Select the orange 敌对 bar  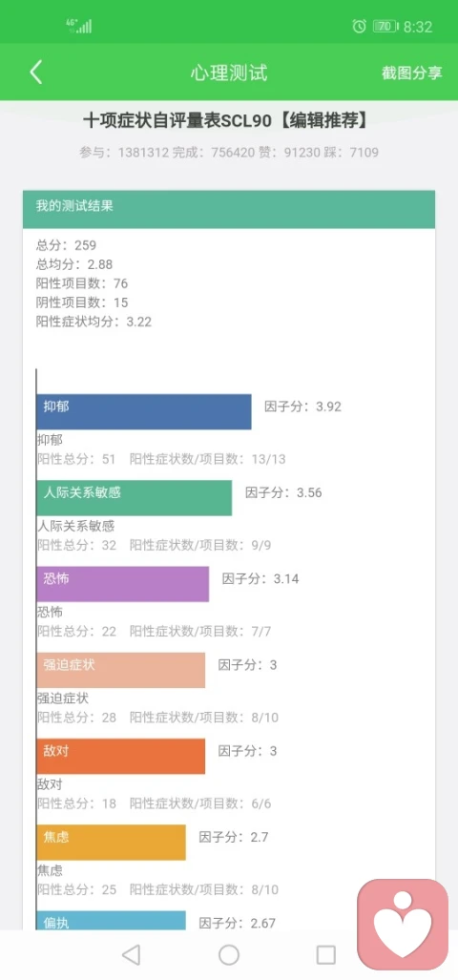(x=120, y=757)
